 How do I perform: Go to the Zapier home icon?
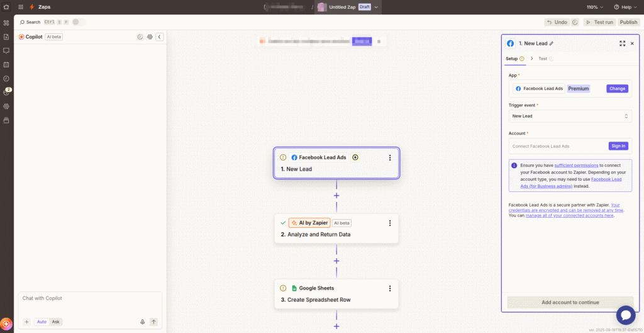pyautogui.click(x=6, y=7)
